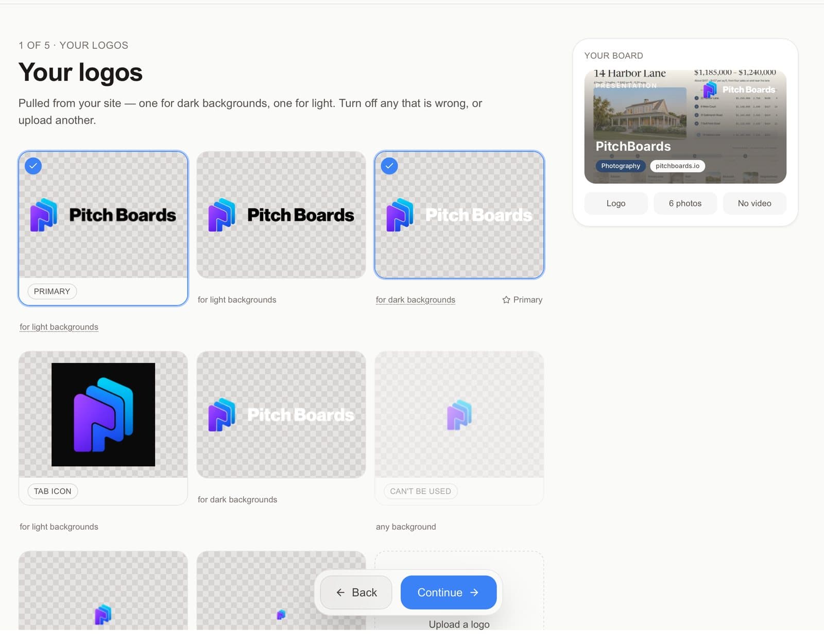Click 'any background' label
Image resolution: width=824 pixels, height=644 pixels.
click(x=406, y=527)
